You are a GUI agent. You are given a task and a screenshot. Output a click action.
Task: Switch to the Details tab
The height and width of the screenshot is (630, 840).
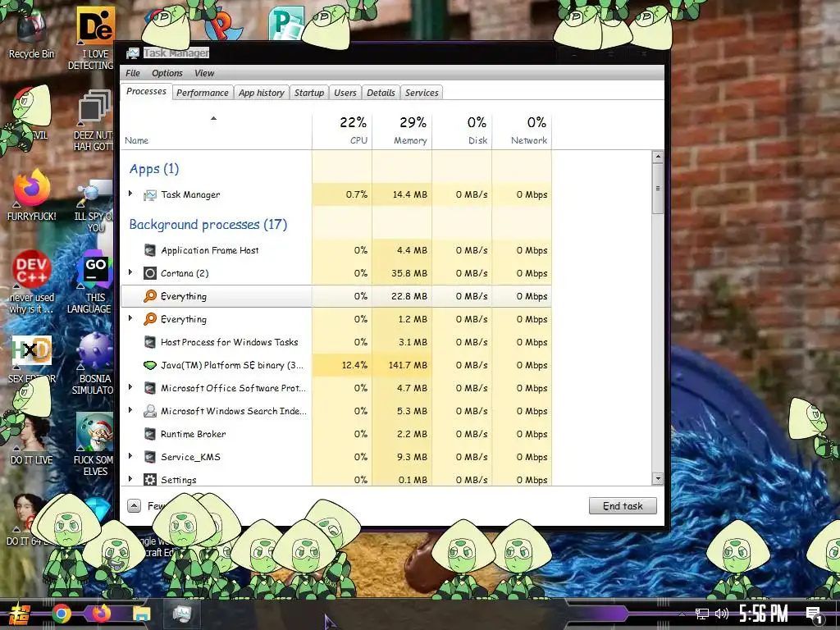pos(381,93)
